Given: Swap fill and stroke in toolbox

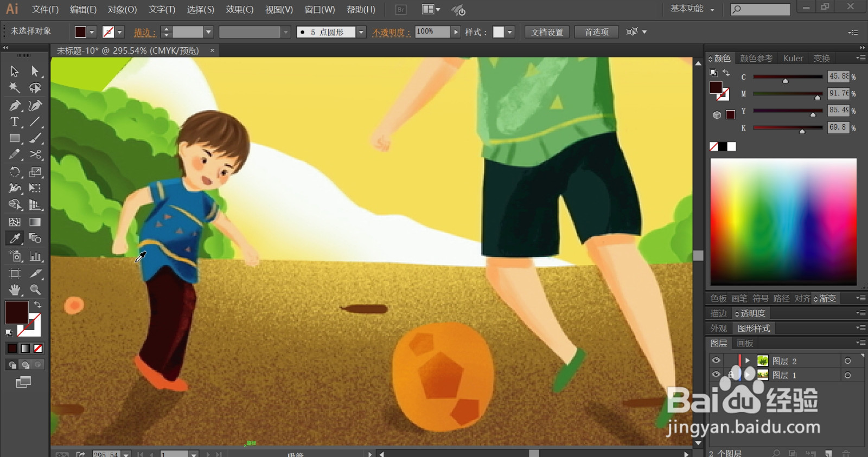Looking at the screenshot, I should (x=37, y=305).
